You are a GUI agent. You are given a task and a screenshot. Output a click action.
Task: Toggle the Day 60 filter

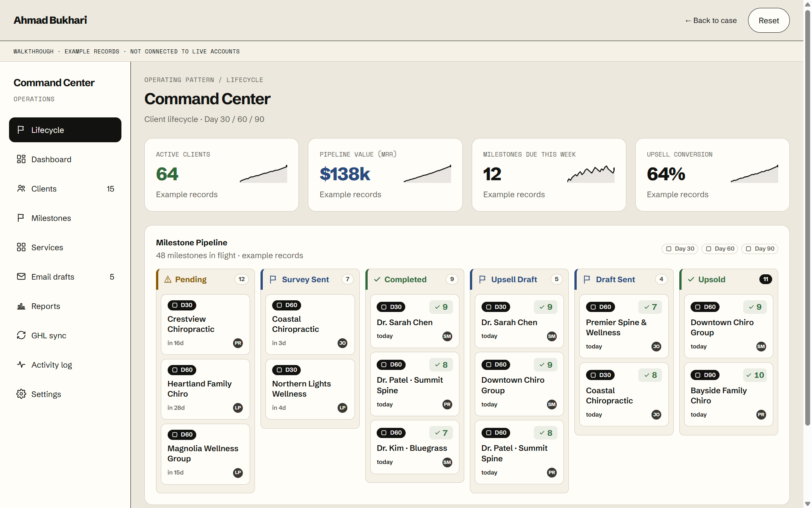click(x=720, y=249)
